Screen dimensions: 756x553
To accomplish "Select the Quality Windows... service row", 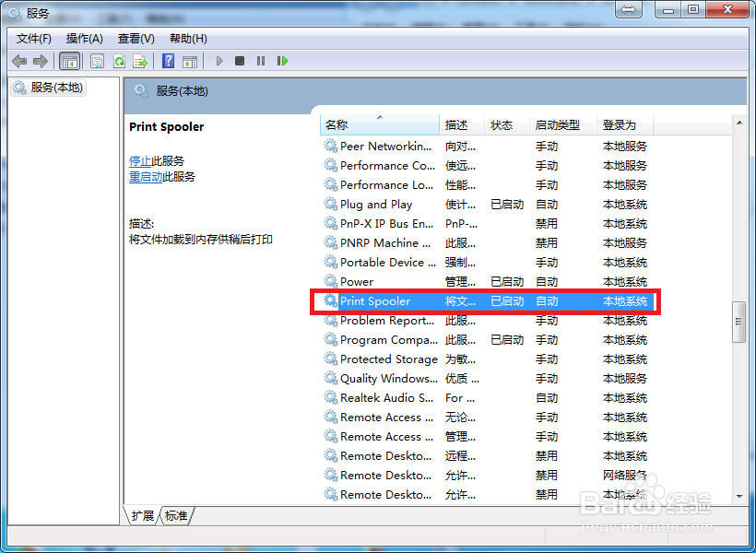I will click(x=489, y=378).
